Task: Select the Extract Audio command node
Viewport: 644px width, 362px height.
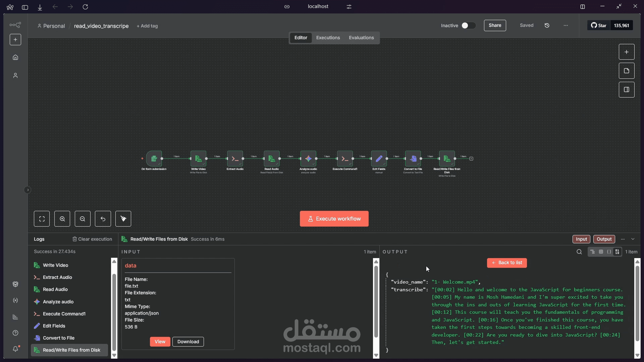Action: click(x=235, y=159)
